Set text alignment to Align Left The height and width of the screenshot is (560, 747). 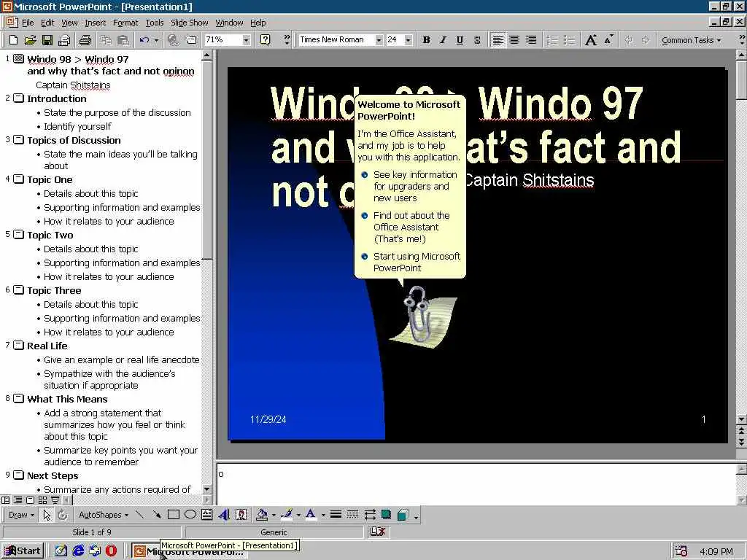[498, 40]
